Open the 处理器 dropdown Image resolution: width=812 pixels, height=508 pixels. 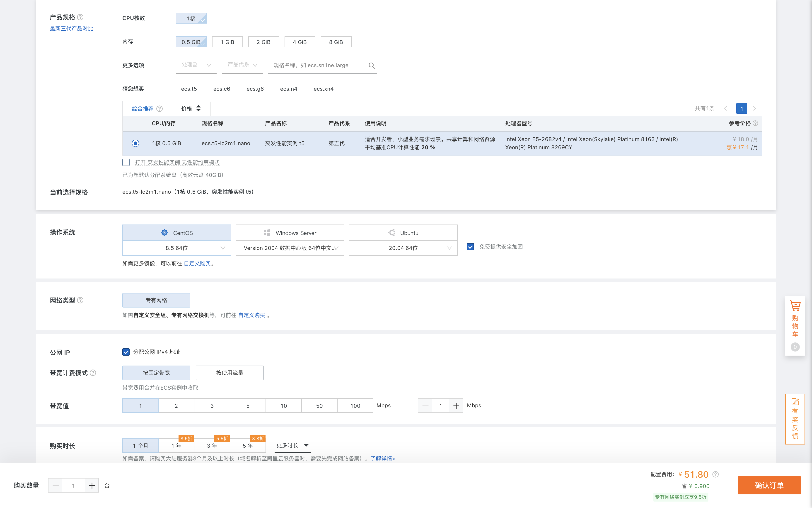[196, 65]
